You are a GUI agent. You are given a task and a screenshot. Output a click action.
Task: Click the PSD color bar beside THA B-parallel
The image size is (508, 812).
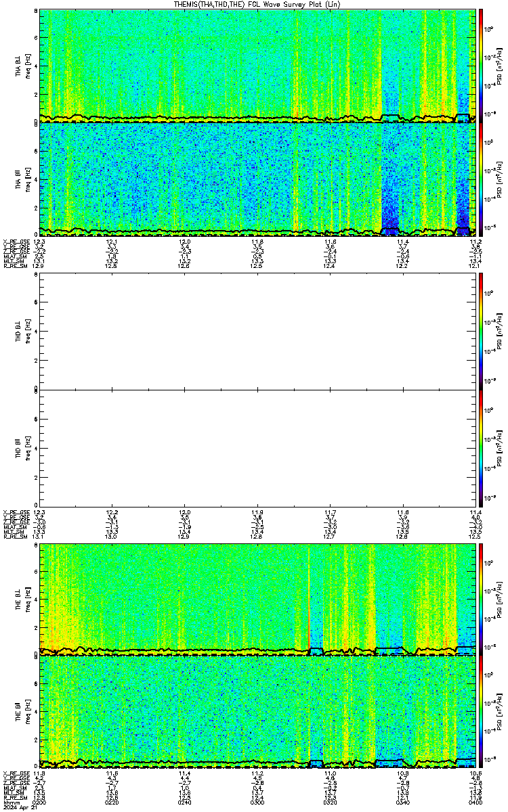[x=481, y=179]
